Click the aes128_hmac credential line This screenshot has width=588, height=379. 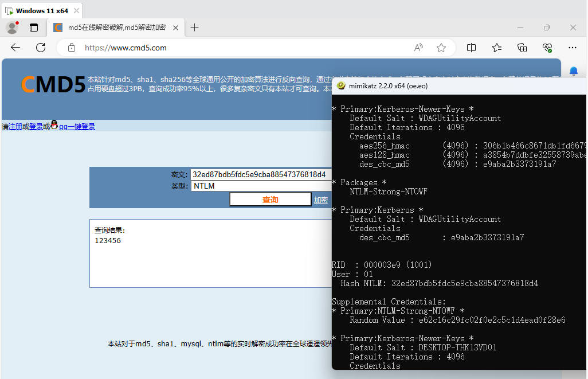tap(472, 155)
